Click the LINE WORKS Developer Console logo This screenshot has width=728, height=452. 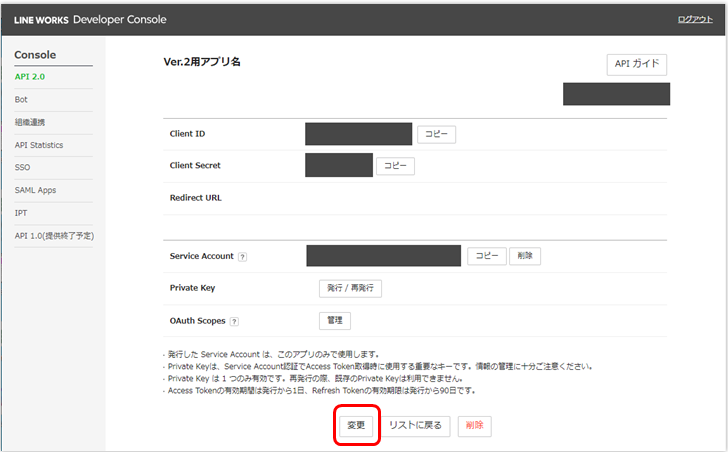pos(90,19)
